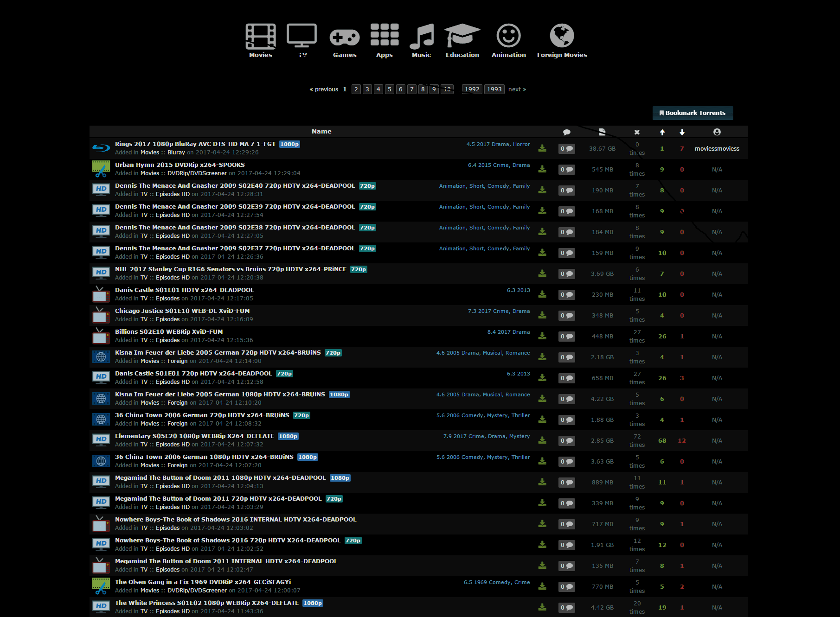
Task: Click the Bluray category link on Rings row
Action: pyautogui.click(x=176, y=153)
